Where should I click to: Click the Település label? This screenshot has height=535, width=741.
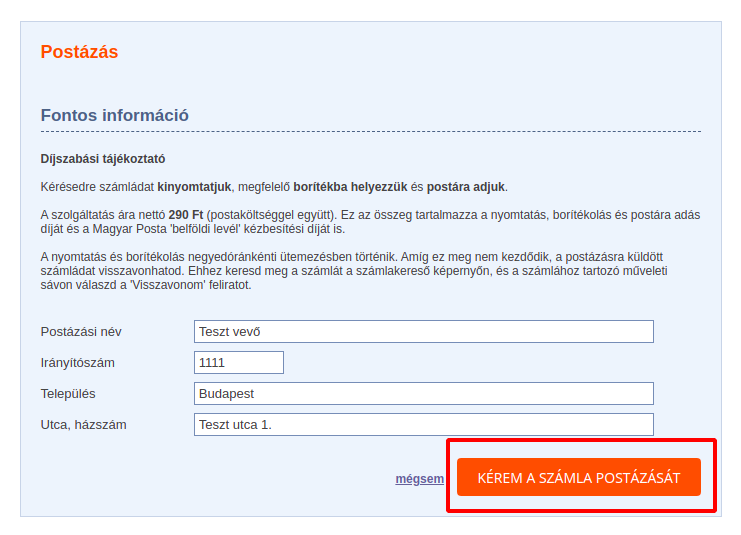[x=68, y=394]
